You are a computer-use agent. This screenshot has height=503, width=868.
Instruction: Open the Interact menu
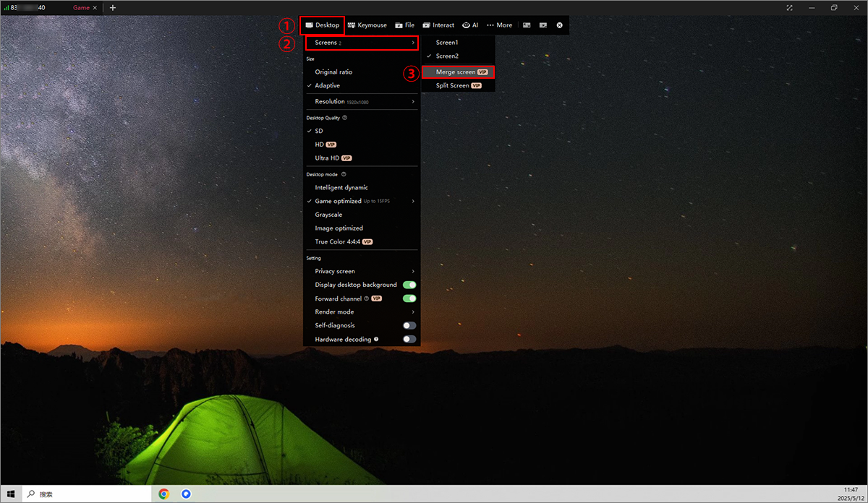pos(438,25)
